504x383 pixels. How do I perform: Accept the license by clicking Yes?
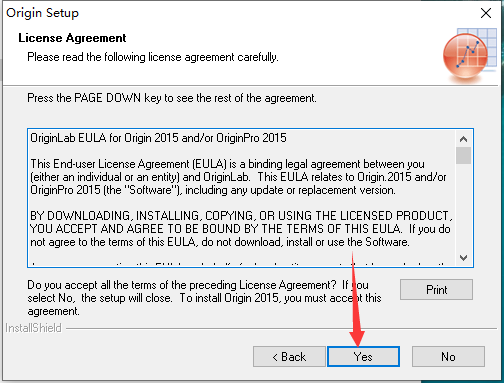pos(363,357)
